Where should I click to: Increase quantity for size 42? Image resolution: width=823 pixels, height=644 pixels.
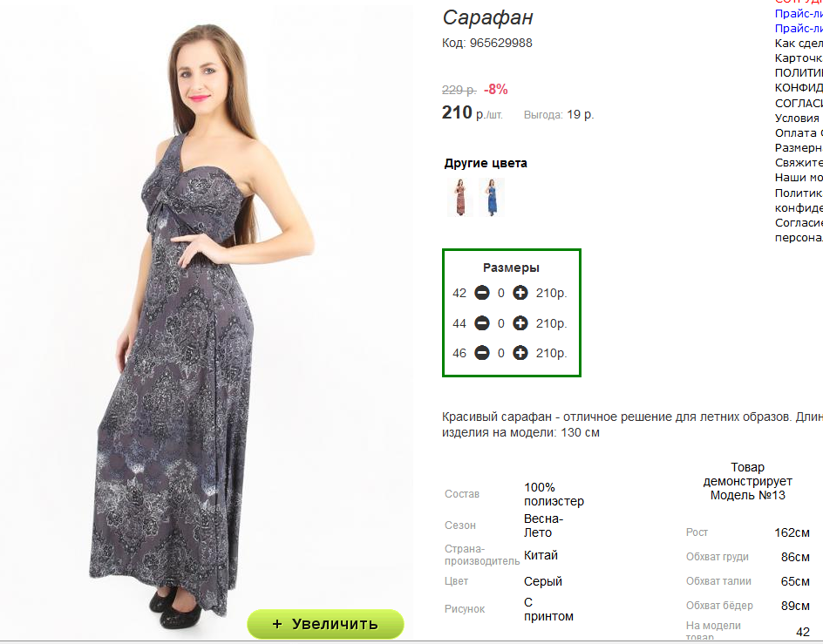[x=520, y=293]
